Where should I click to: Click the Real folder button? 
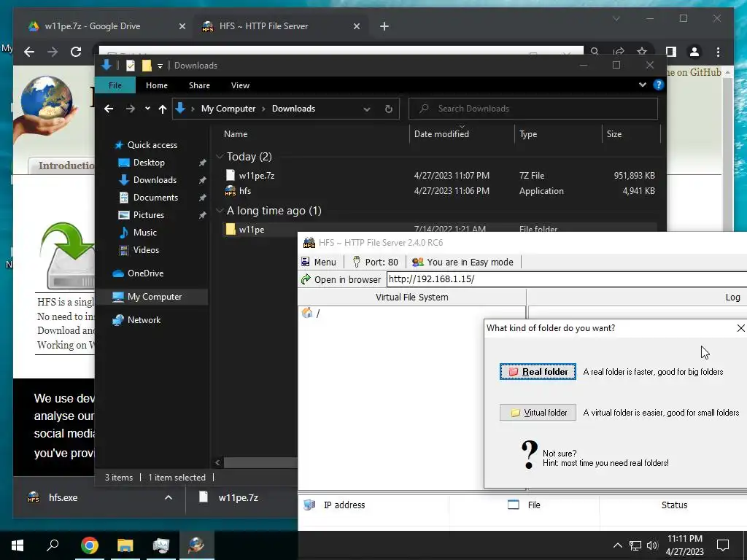[538, 371]
